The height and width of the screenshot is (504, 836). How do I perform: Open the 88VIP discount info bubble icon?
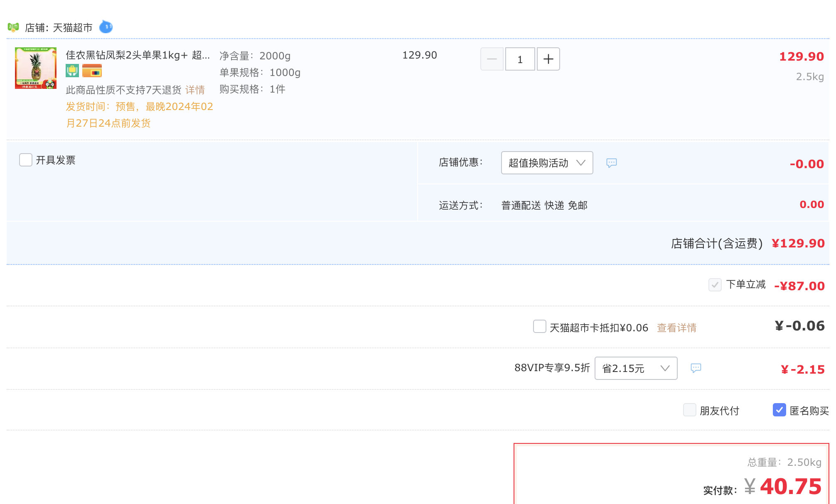[696, 368]
